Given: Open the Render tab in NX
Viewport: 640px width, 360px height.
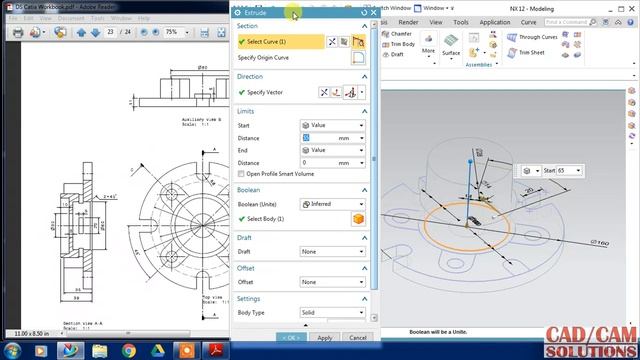Looking at the screenshot, I should (x=408, y=22).
